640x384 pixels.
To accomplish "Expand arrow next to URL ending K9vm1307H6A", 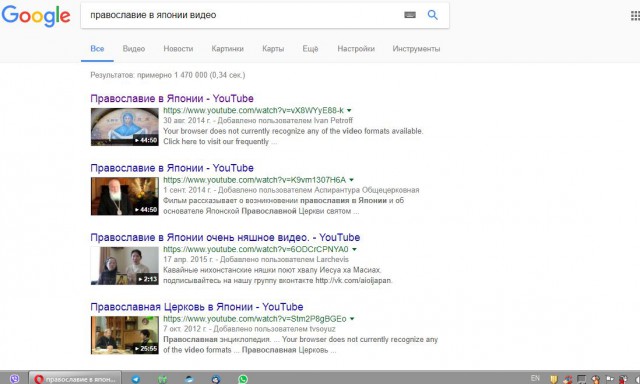I will (x=351, y=180).
